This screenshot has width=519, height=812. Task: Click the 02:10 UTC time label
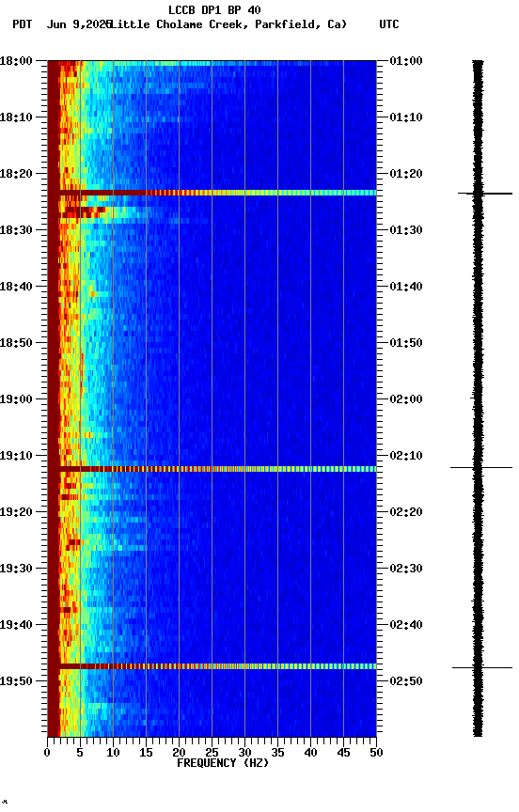[x=406, y=456]
